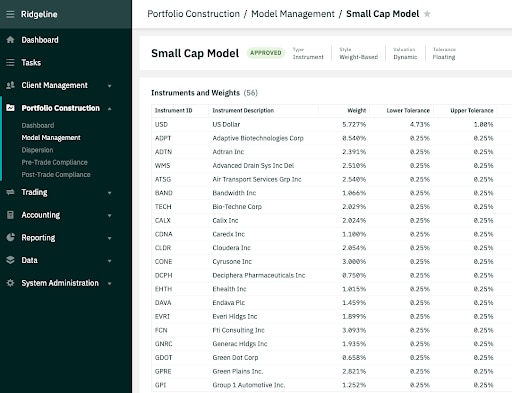This screenshot has height=393, width=512.
Task: Expand the Trading menu arrow
Action: tap(109, 193)
